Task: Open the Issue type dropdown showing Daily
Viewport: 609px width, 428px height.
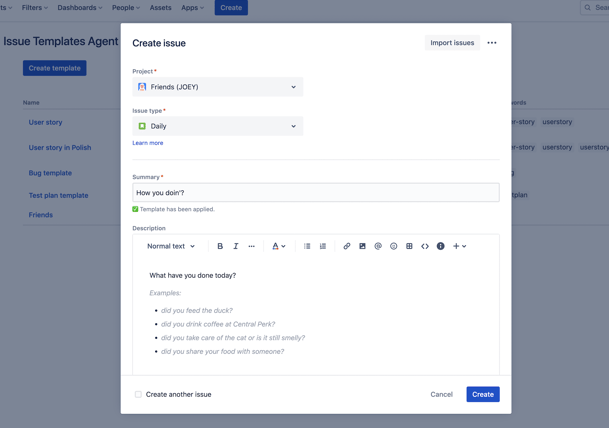Action: point(218,126)
